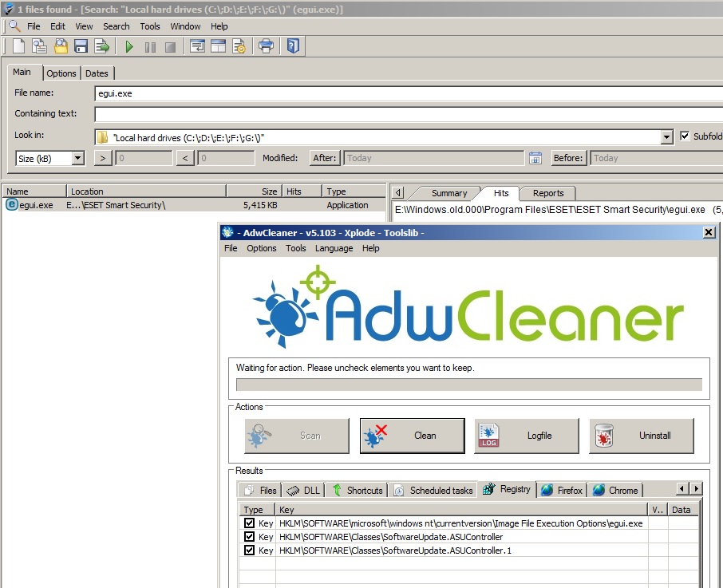Click the Scan button
This screenshot has height=588, width=723.
(x=297, y=436)
